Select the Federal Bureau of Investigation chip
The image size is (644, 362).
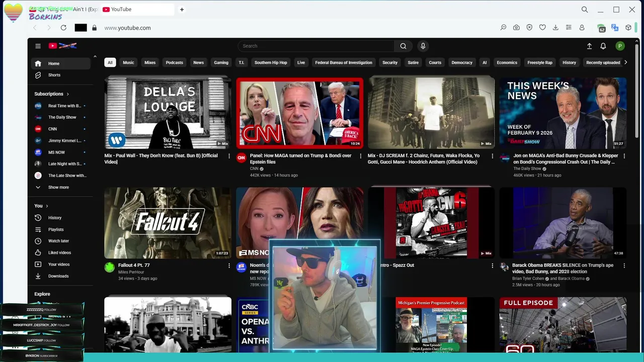344,62
